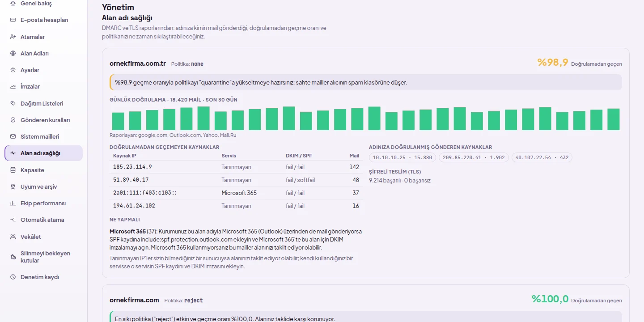Click source IP 185.23.114.9 row

[x=237, y=167]
